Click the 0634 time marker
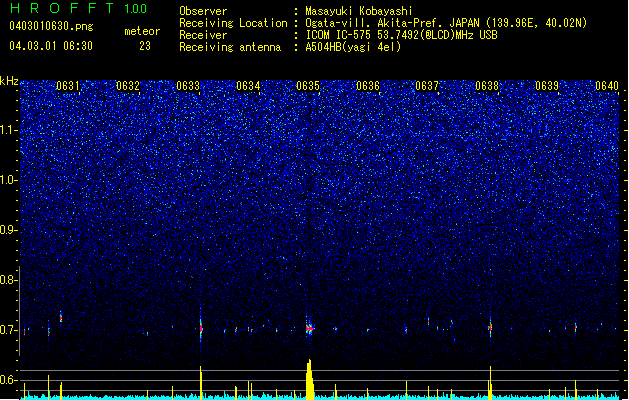The height and width of the screenshot is (400, 629). 248,85
